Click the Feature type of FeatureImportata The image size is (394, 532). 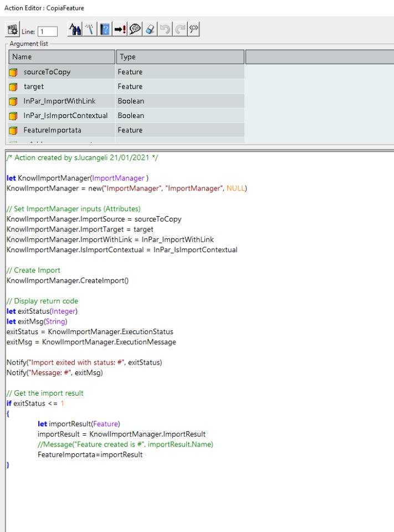point(130,130)
